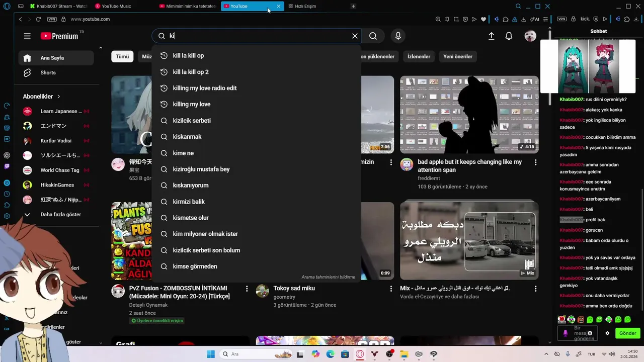Clear the search box with the X
Viewport: 644px width, 362px height.
pyautogui.click(x=355, y=36)
